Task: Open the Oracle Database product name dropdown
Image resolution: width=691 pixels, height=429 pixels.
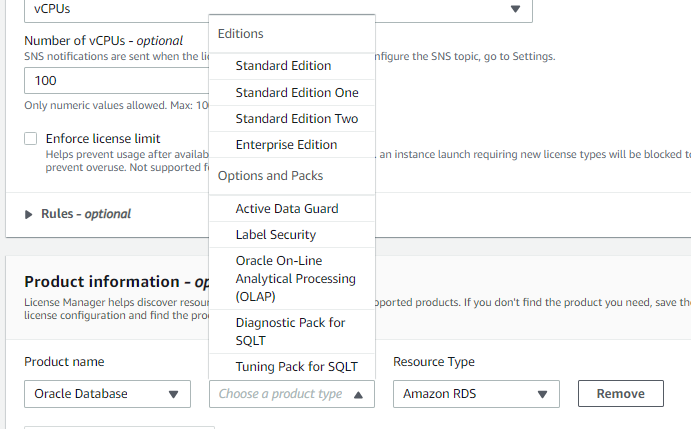Action: click(x=108, y=394)
